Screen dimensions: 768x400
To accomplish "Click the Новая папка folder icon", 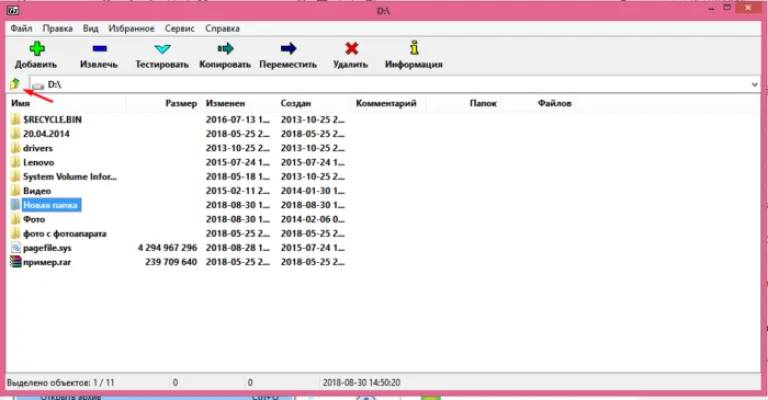I will (16, 205).
